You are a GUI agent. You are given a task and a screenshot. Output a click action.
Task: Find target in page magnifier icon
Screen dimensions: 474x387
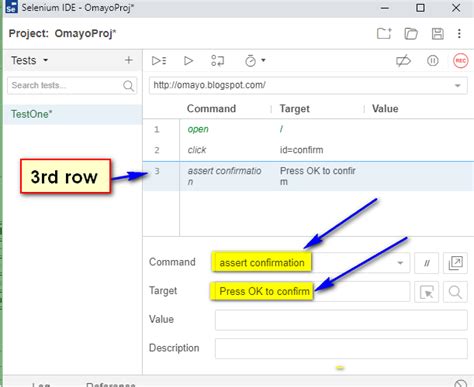[x=455, y=292]
